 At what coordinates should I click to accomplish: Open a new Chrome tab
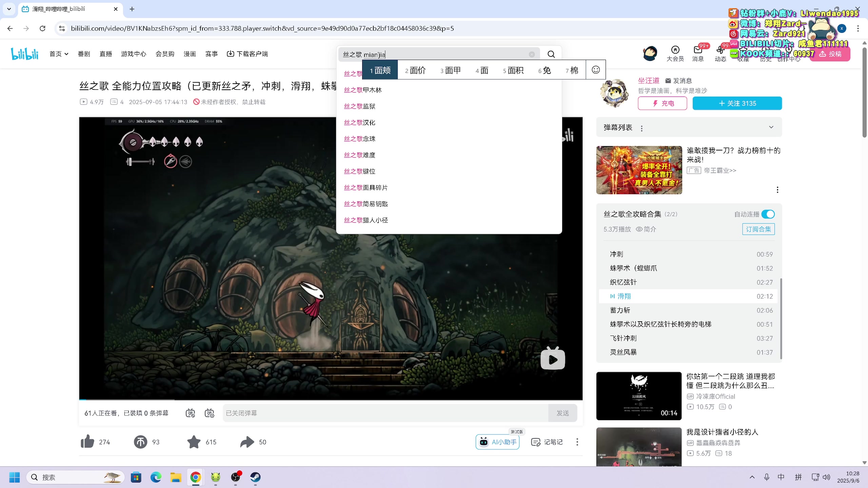click(x=132, y=9)
